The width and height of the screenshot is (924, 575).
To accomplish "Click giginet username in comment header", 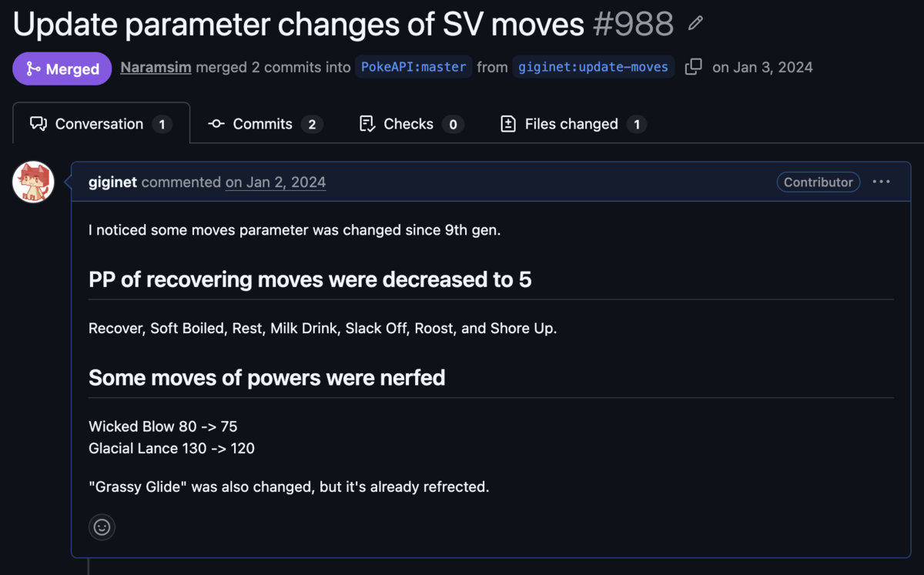I will click(112, 182).
